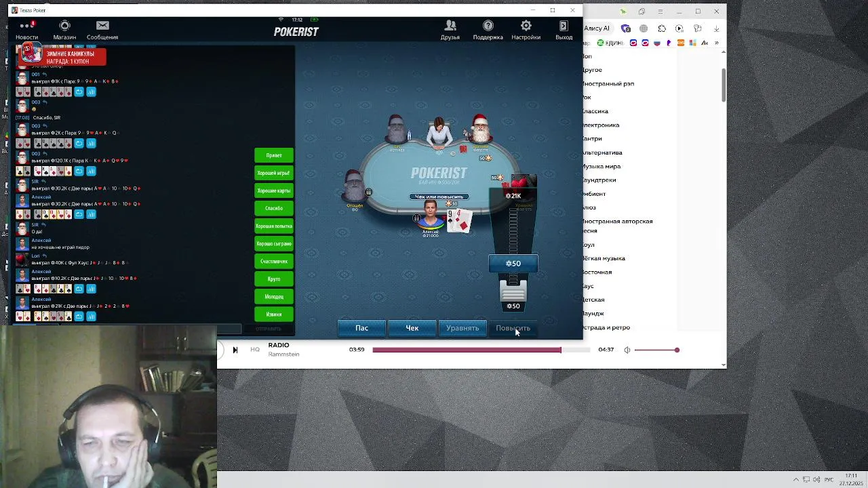Click the Пас fold button
Image resolution: width=868 pixels, height=488 pixels.
pos(362,328)
